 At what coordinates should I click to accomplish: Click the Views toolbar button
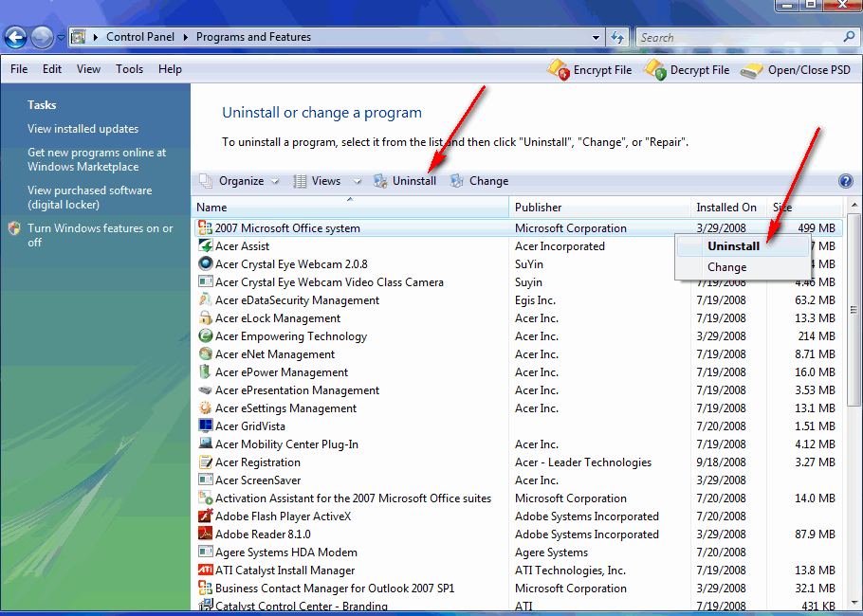click(x=317, y=181)
